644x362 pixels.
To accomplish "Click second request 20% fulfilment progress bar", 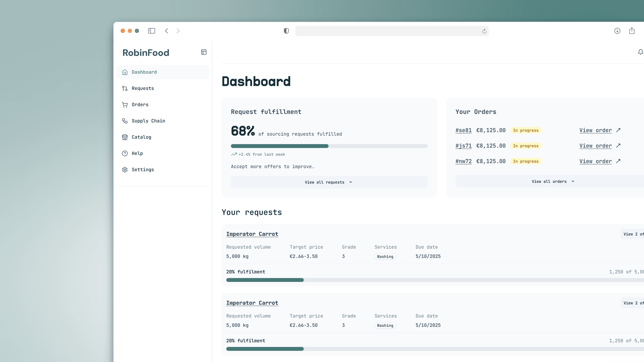I will (x=435, y=349).
